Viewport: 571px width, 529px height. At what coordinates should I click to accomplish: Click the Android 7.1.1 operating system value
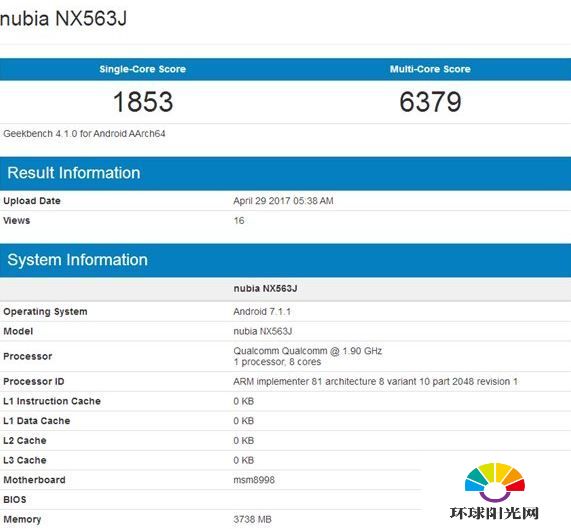coord(262,312)
